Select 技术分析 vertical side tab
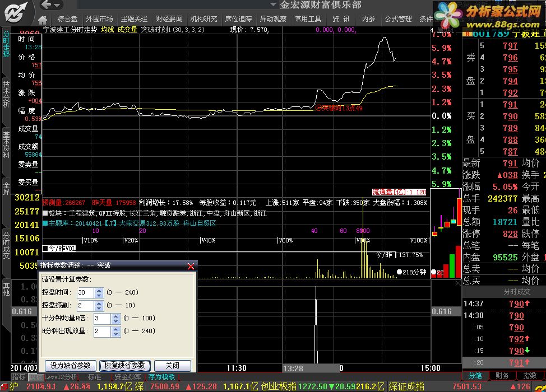Viewport: 546px width, 392px height. click(x=6, y=94)
